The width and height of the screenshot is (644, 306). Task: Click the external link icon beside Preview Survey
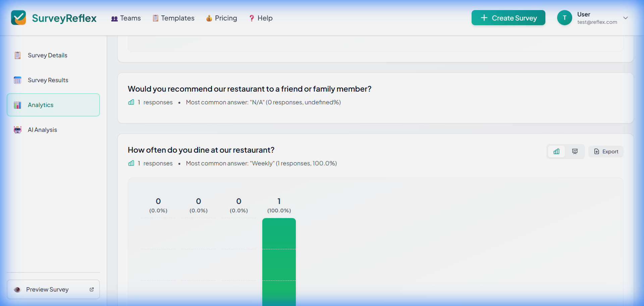coord(92,289)
